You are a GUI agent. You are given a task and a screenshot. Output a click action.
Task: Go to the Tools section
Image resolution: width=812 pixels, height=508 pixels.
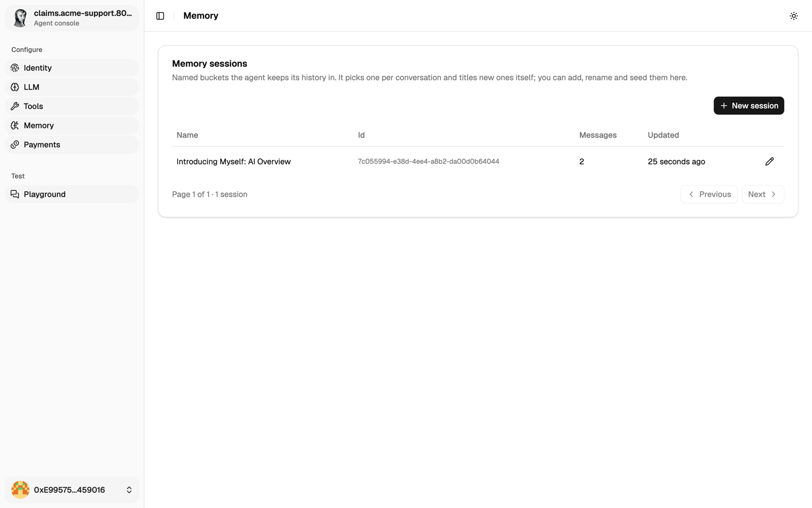[x=72, y=106]
